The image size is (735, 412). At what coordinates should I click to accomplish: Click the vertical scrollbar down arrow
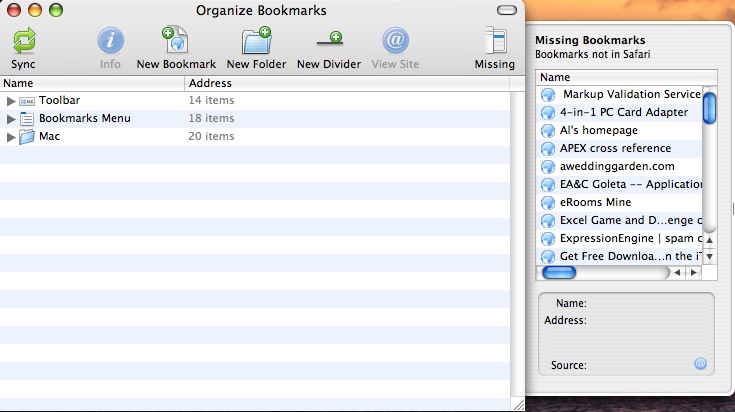tap(710, 256)
